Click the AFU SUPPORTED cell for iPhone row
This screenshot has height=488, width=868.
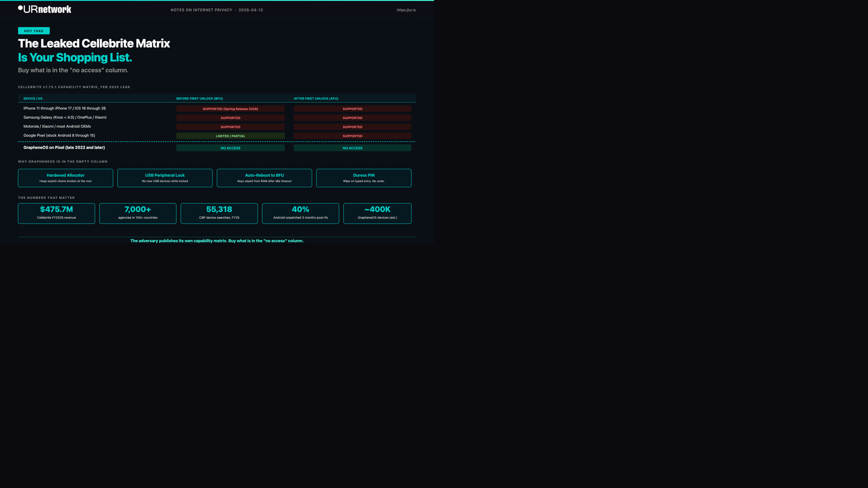point(353,109)
